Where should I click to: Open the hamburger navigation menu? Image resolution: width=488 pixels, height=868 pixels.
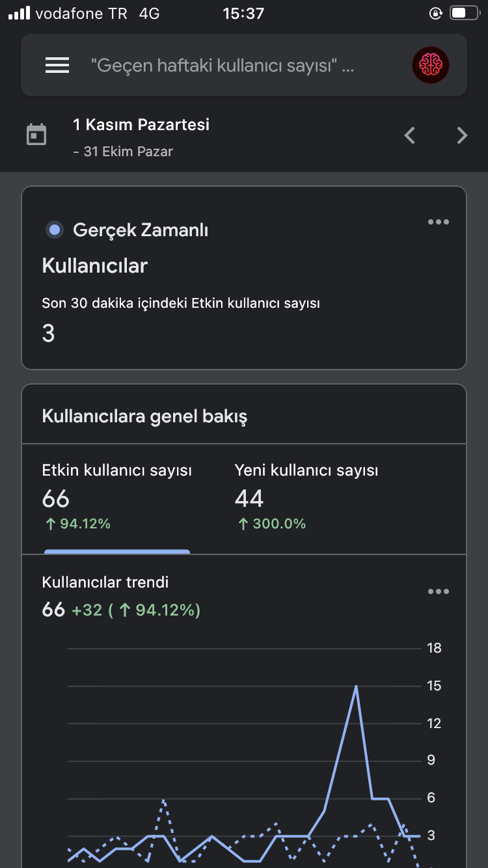[x=57, y=65]
